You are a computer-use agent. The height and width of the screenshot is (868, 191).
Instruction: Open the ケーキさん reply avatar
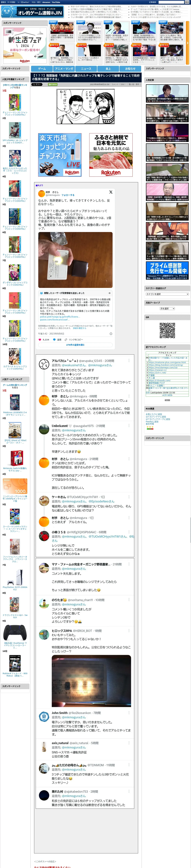[44, 501]
